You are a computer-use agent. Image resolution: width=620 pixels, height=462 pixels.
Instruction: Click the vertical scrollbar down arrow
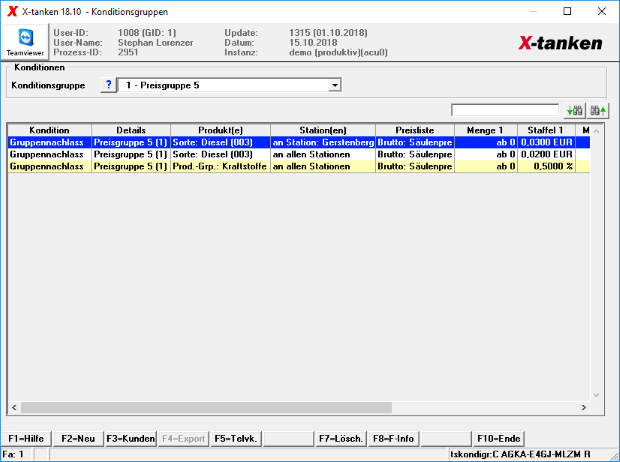pos(596,395)
